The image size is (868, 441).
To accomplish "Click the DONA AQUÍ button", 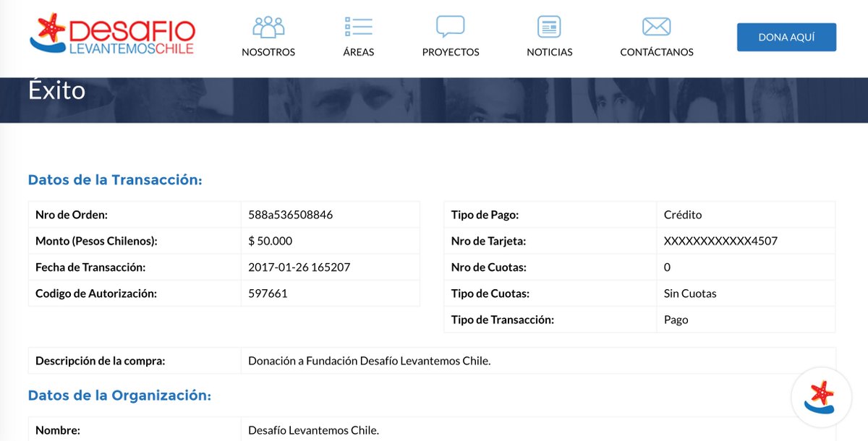I will click(786, 37).
